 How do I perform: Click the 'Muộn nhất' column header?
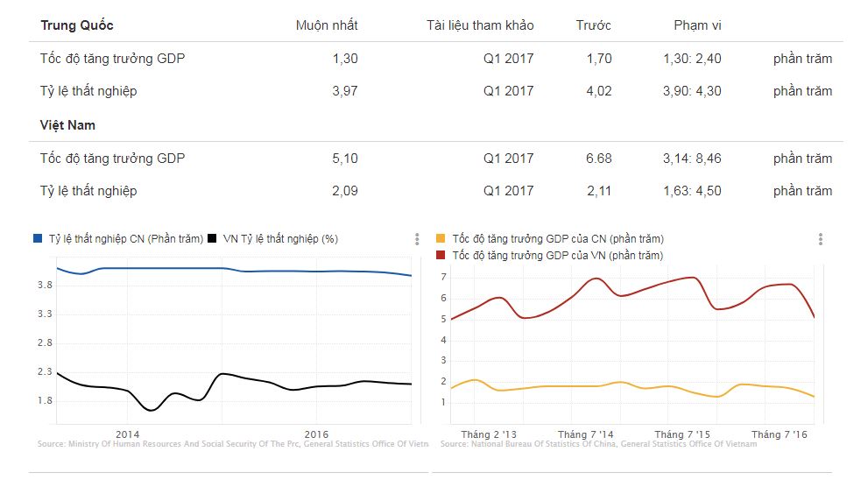(x=327, y=25)
